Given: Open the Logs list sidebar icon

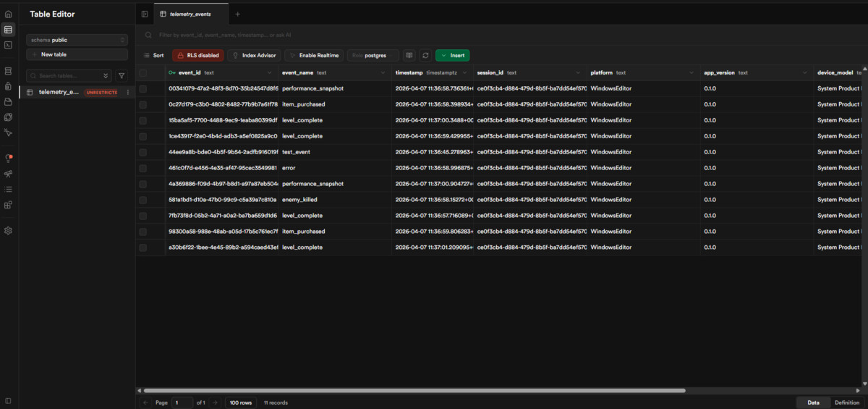Looking at the screenshot, I should 8,189.
